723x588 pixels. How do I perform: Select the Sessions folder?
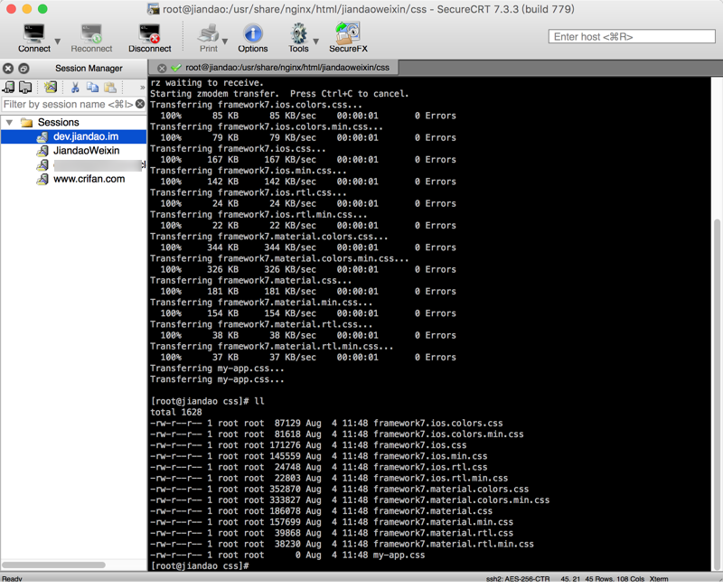coord(58,123)
